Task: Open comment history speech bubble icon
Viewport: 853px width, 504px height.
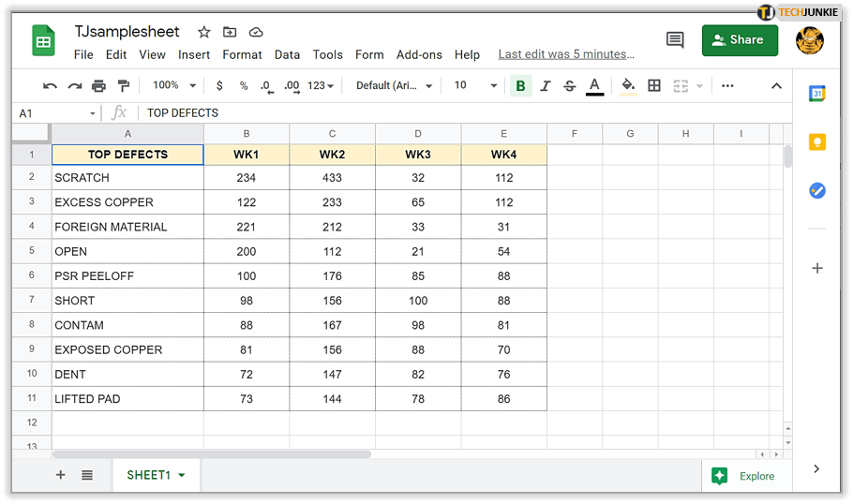Action: pos(674,40)
